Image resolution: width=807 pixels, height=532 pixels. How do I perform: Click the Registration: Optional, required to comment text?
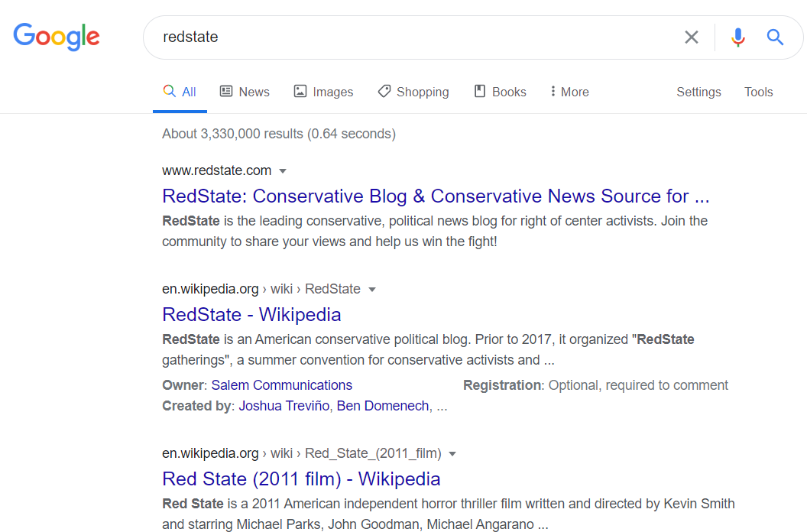pos(595,385)
